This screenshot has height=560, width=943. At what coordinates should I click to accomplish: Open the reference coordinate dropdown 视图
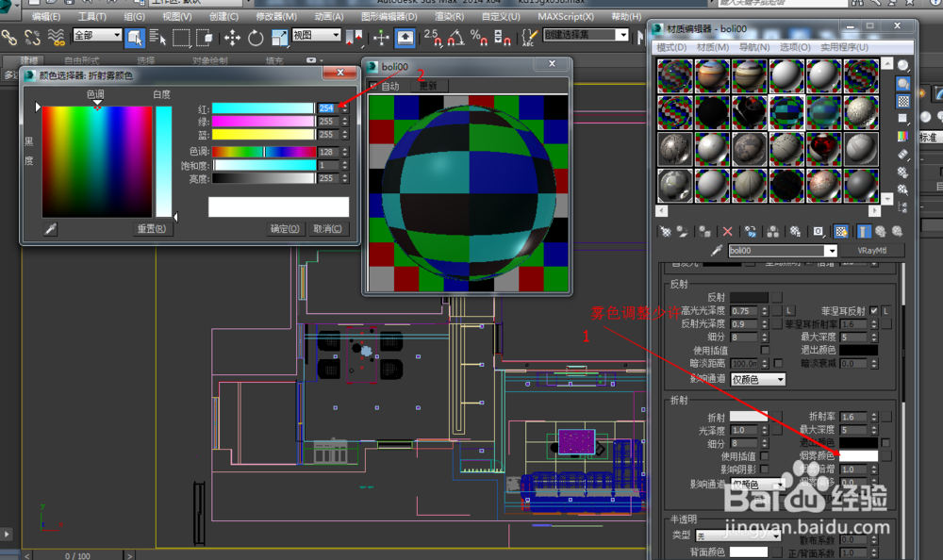[316, 36]
